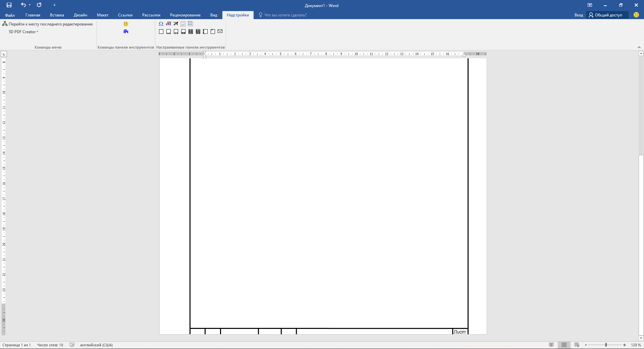
Task: Select the Надстройки ribbon tab
Action: [x=238, y=15]
